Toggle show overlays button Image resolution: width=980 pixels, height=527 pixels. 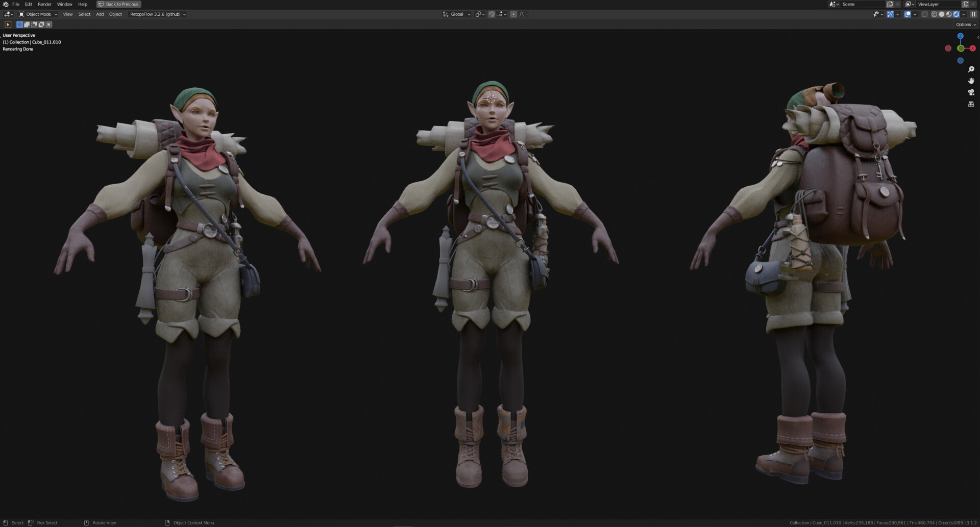(x=908, y=14)
